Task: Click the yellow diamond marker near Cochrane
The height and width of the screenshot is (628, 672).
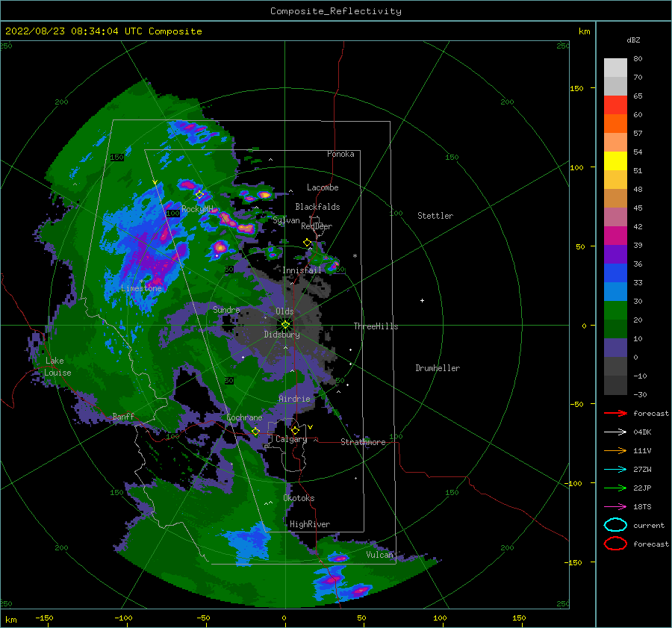Action: point(255,432)
